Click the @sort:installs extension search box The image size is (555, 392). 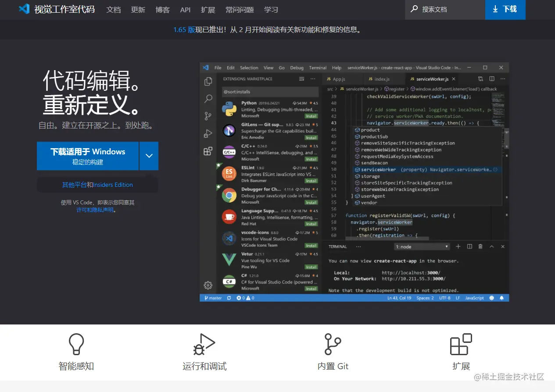(x=270, y=92)
